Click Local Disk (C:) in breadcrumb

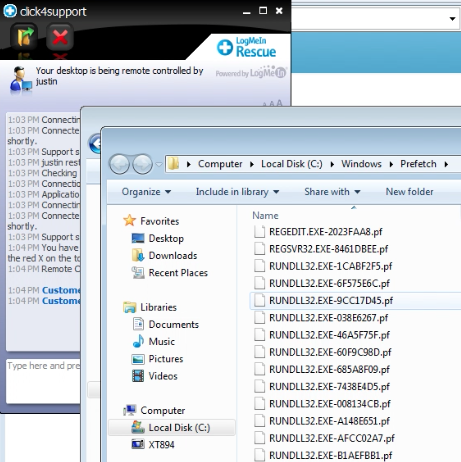point(292,164)
